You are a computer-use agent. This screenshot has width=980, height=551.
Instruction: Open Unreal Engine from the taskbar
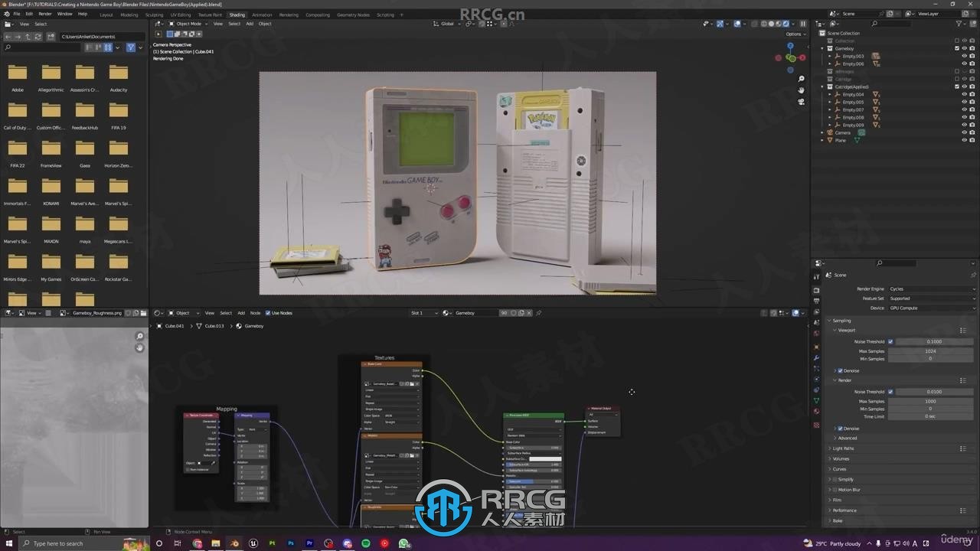click(253, 543)
